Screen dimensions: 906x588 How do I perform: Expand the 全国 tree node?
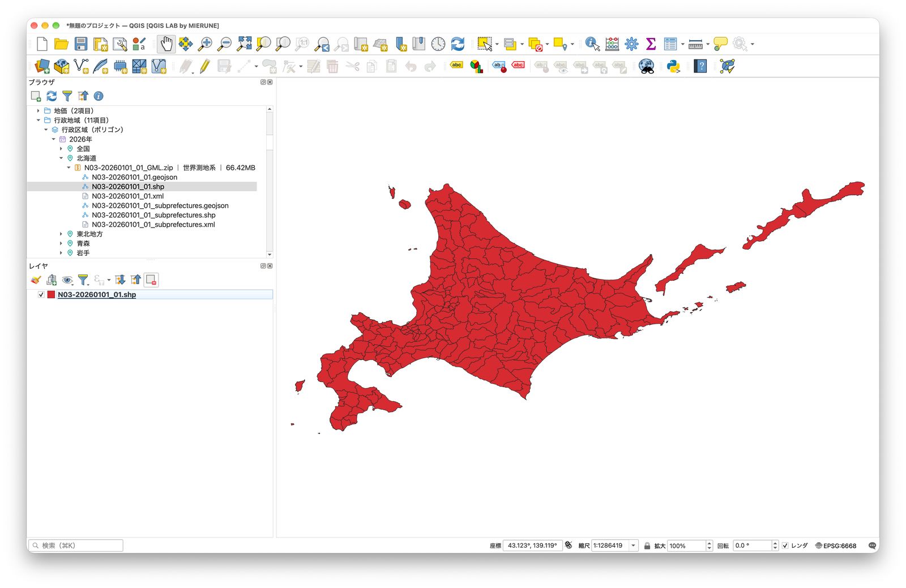[x=61, y=149]
